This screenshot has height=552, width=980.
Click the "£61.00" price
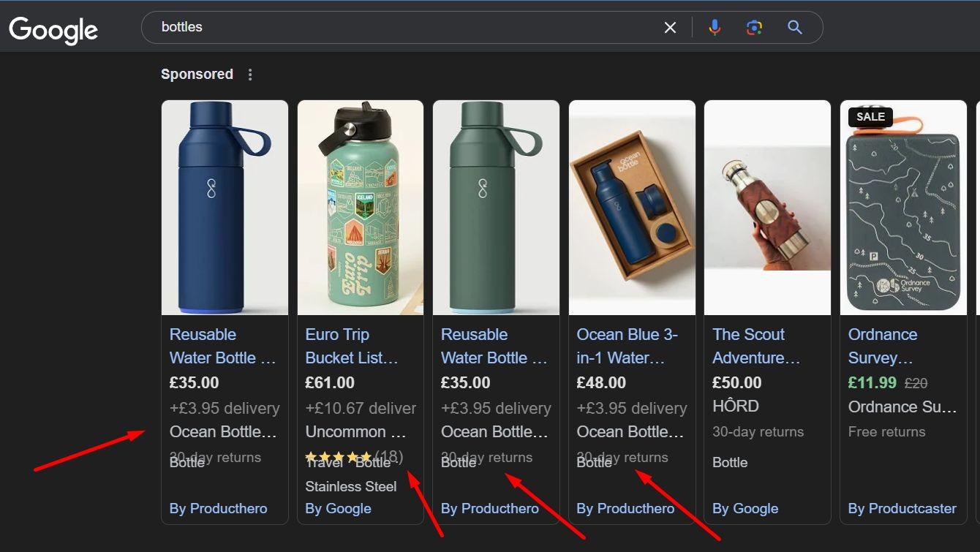tap(330, 382)
